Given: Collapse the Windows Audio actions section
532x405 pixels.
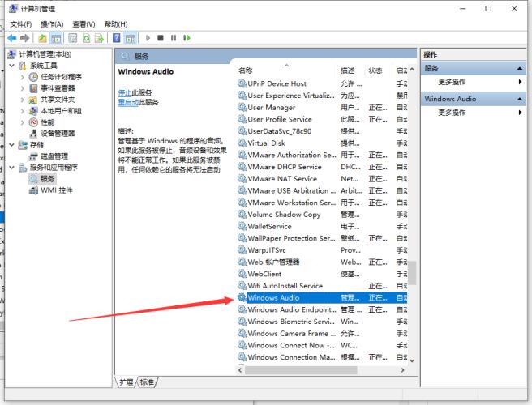Looking at the screenshot, I should pos(520,99).
